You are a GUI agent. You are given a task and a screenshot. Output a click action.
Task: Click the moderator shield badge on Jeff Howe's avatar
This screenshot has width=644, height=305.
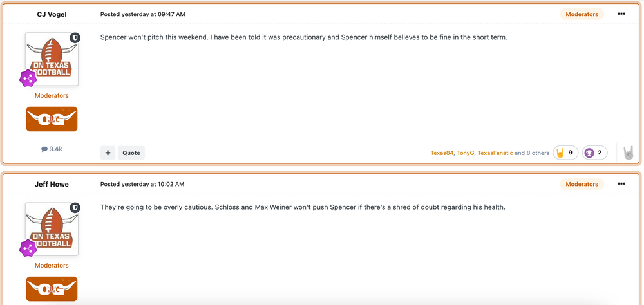coord(75,208)
